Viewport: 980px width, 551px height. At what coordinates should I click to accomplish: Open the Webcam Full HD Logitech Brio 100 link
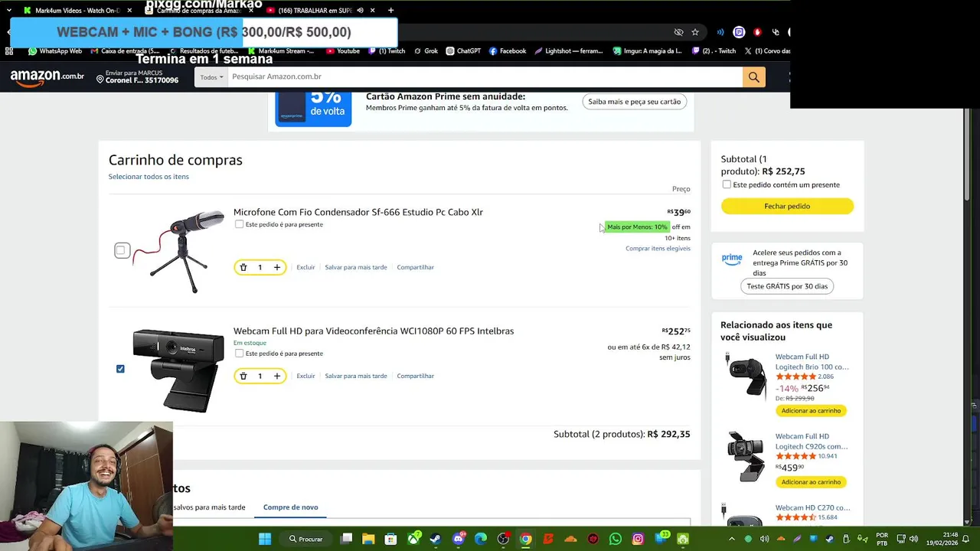coord(812,361)
